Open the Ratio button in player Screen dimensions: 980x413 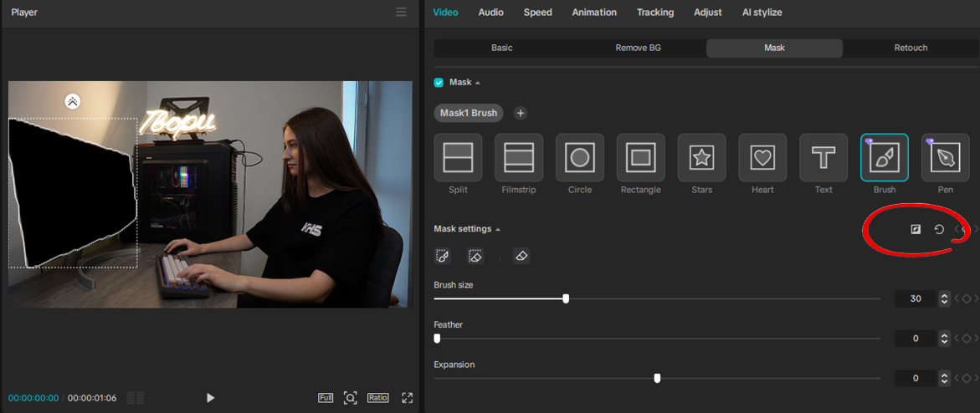click(x=377, y=397)
